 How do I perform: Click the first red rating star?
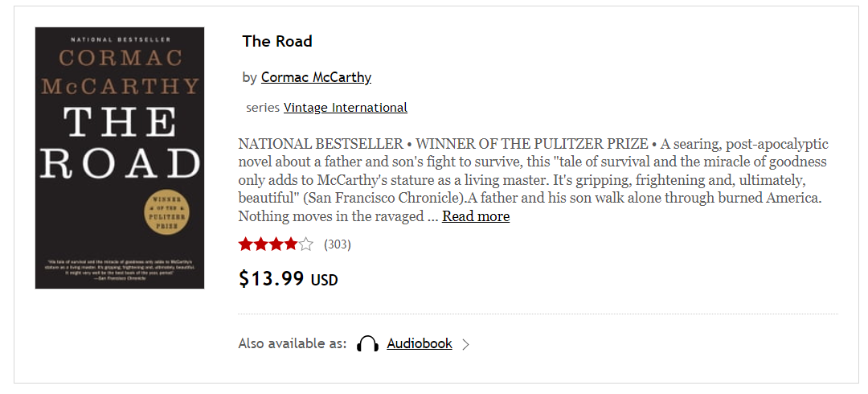point(246,244)
